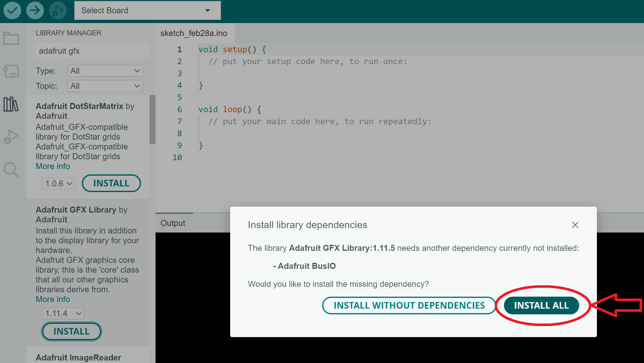This screenshot has width=644, height=363.
Task: Select the Output panel tab
Action: click(x=173, y=223)
